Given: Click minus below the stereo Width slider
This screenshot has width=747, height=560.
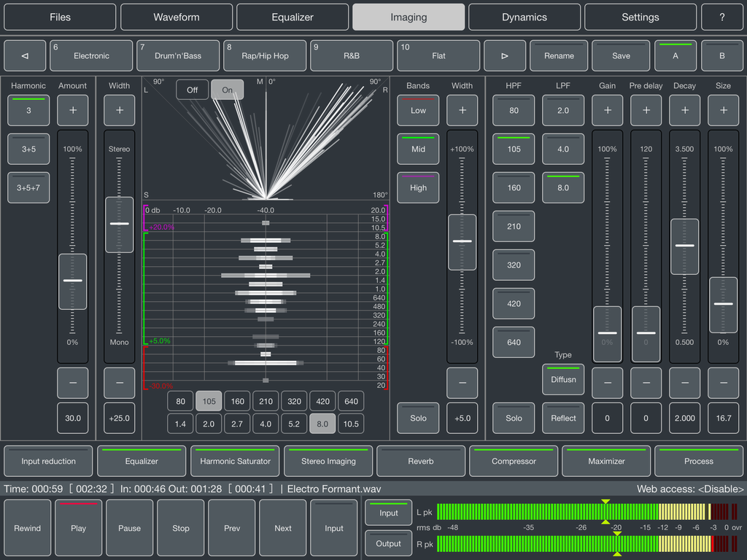Looking at the screenshot, I should tap(119, 382).
